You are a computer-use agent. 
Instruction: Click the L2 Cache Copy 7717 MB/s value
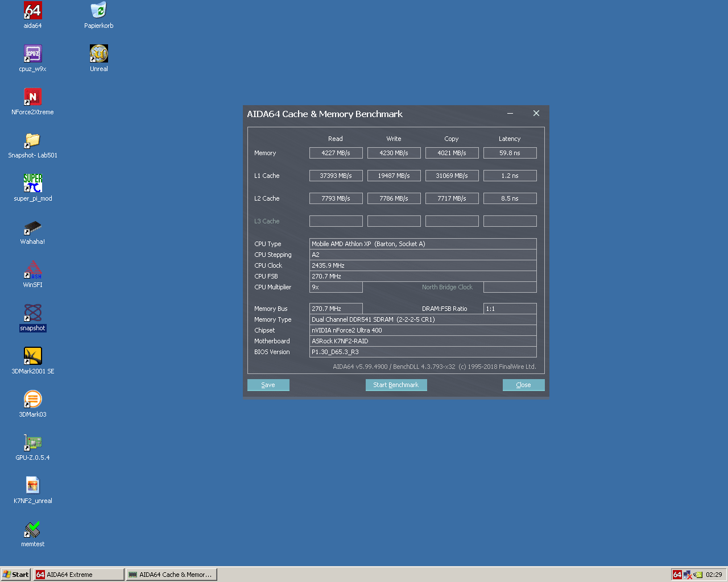coord(452,198)
